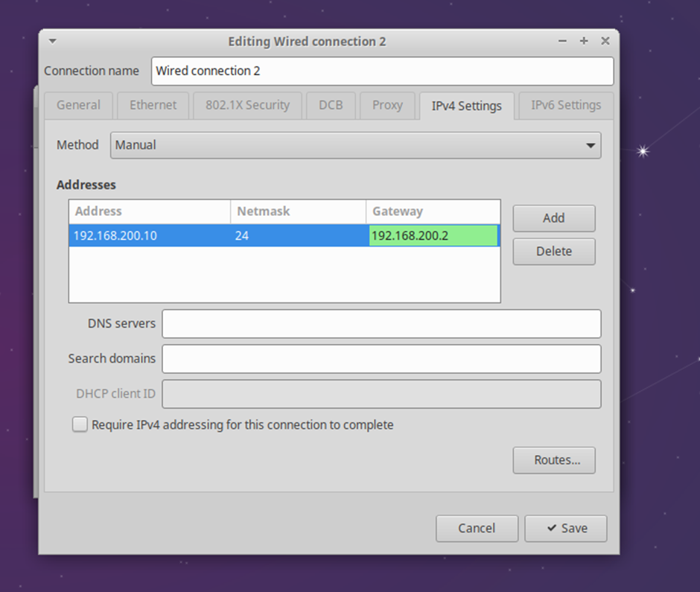Save the wired connection settings
This screenshot has height=592, width=700.
566,528
